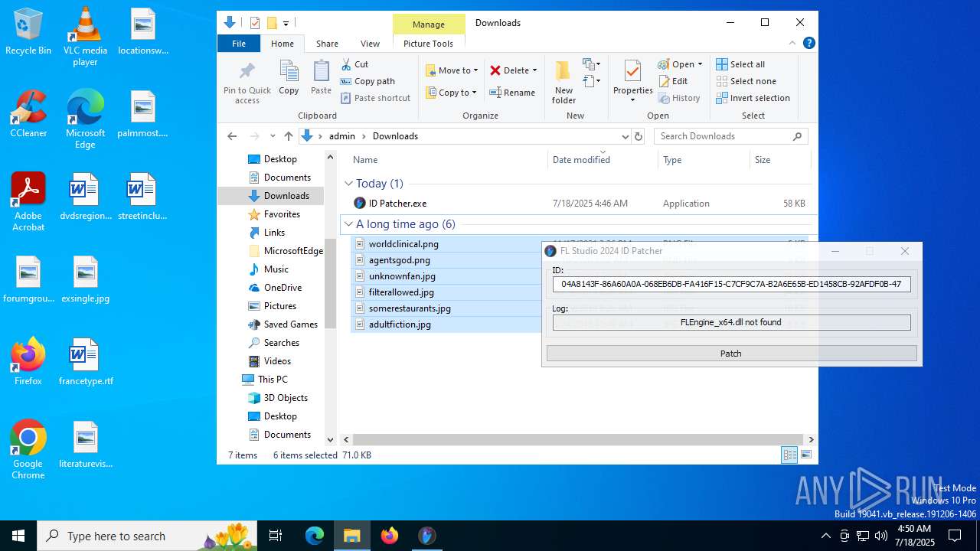Click Invert selection in ribbon

pos(753,98)
